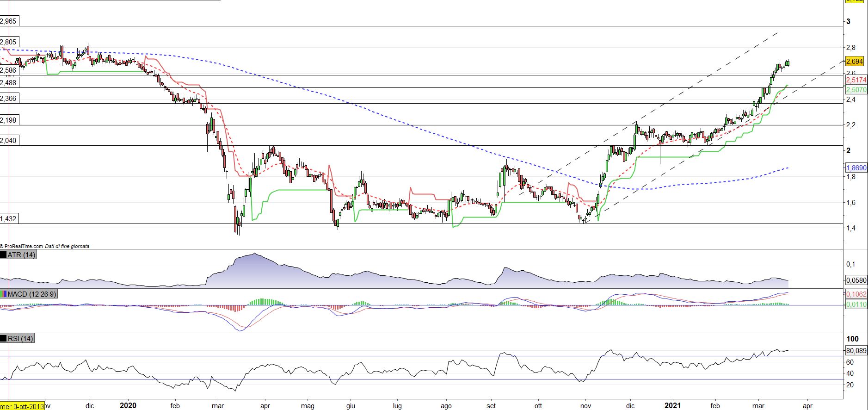
Task: Select the 1,432 horizontal level label
Action: 8,219
